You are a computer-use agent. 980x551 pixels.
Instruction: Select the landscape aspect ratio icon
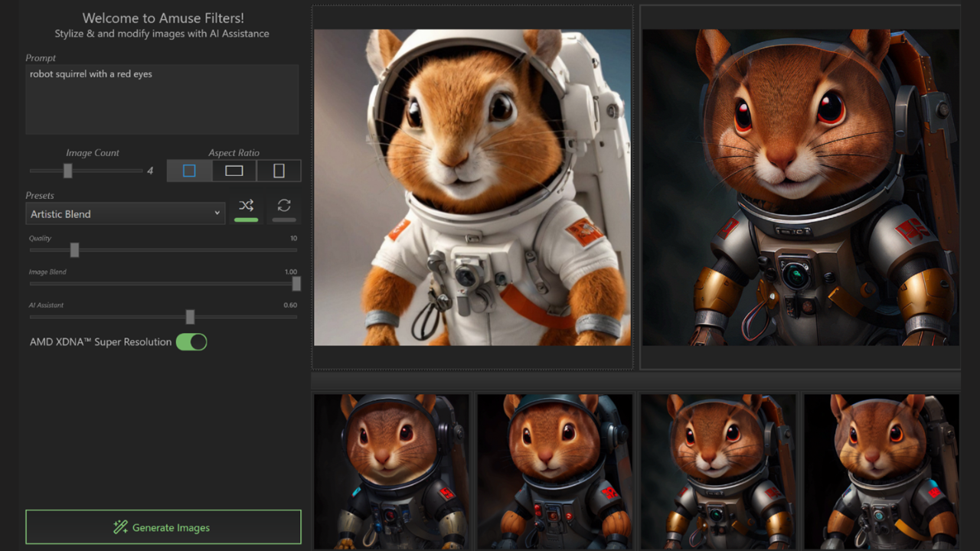pos(234,171)
